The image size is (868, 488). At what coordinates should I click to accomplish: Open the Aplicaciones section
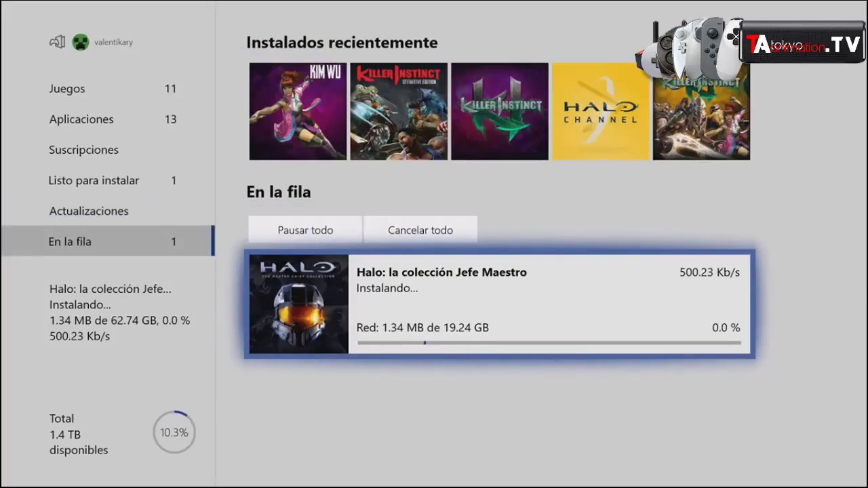(x=107, y=119)
